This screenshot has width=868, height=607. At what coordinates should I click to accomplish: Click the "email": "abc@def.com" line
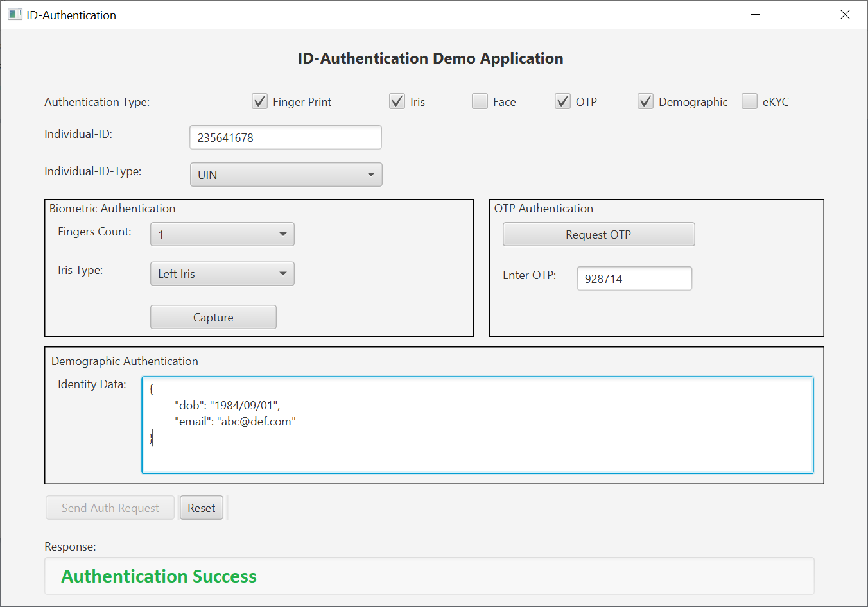point(235,422)
